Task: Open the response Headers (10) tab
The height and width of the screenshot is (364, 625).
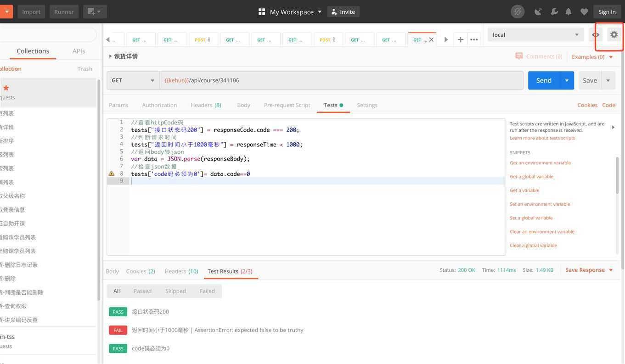Action: [181, 271]
